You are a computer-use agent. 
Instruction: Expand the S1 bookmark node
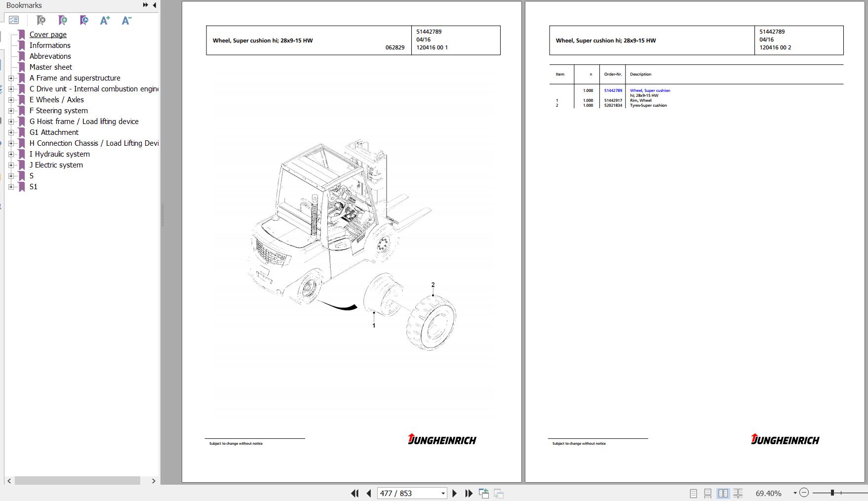11,187
